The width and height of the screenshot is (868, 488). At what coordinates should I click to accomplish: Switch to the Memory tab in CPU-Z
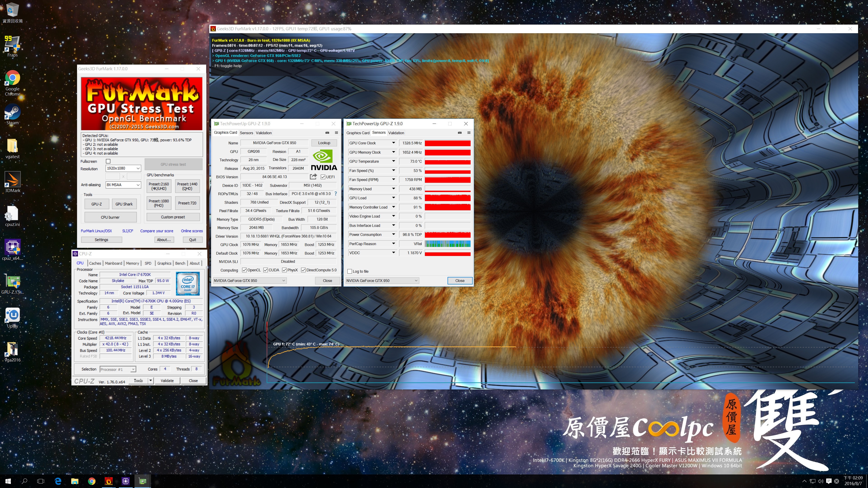(132, 263)
